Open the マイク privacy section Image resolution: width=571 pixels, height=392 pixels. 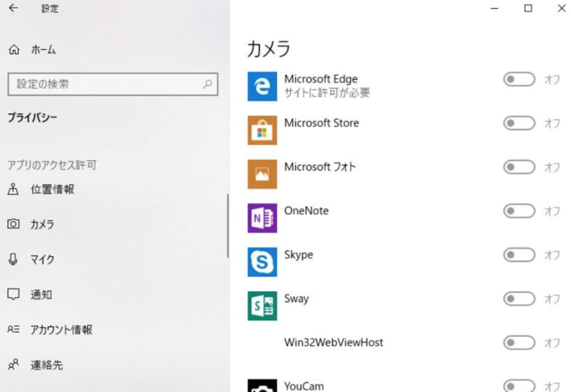42,259
